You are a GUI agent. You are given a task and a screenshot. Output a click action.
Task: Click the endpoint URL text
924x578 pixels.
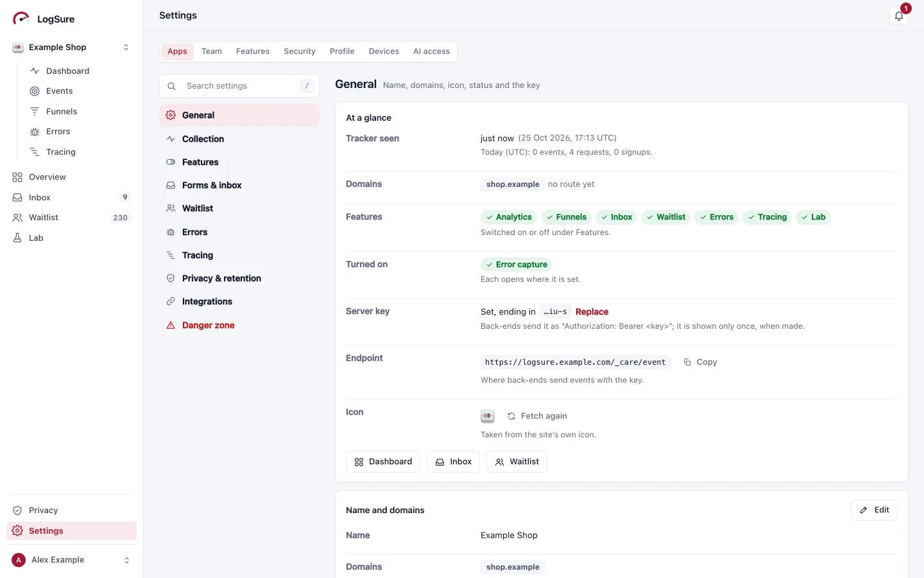[576, 362]
